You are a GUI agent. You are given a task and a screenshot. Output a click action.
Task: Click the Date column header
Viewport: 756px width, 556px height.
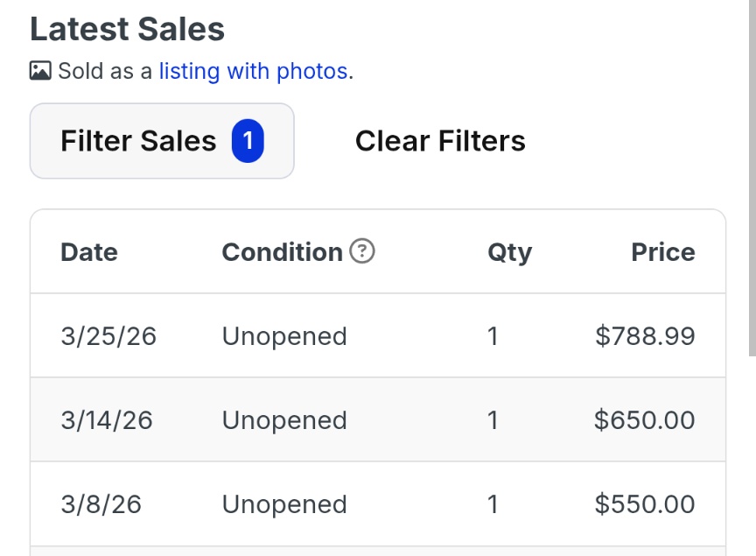click(x=89, y=252)
